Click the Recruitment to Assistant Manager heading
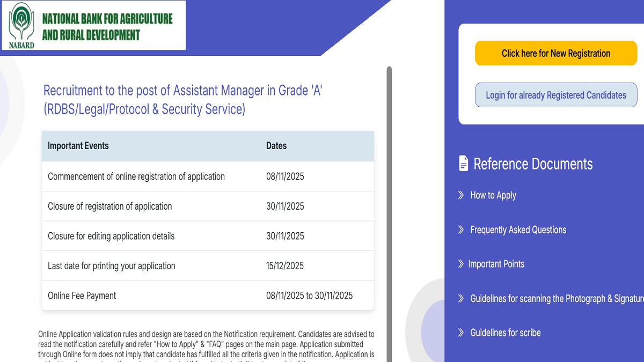This screenshot has height=362, width=644. pos(183,100)
